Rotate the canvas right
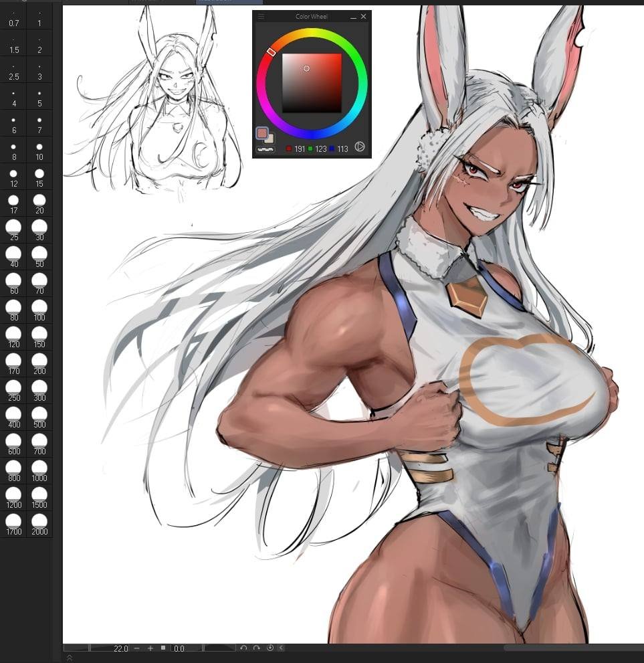Screen dimensions: 644x663 (257, 648)
